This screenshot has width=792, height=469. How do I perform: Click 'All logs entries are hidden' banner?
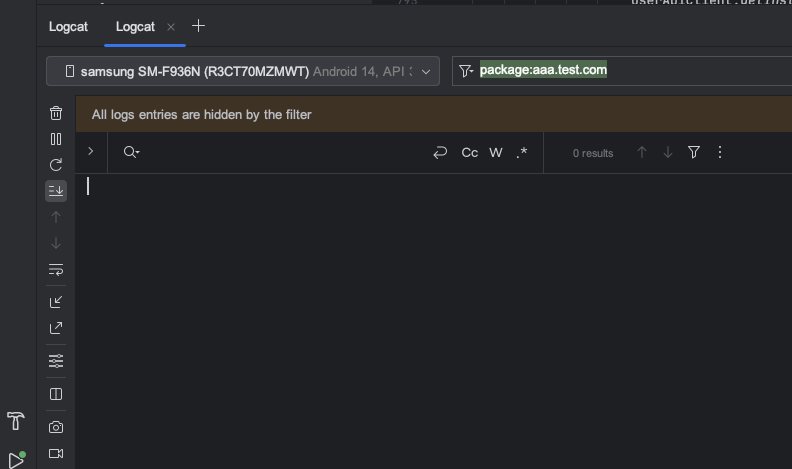[x=434, y=115]
